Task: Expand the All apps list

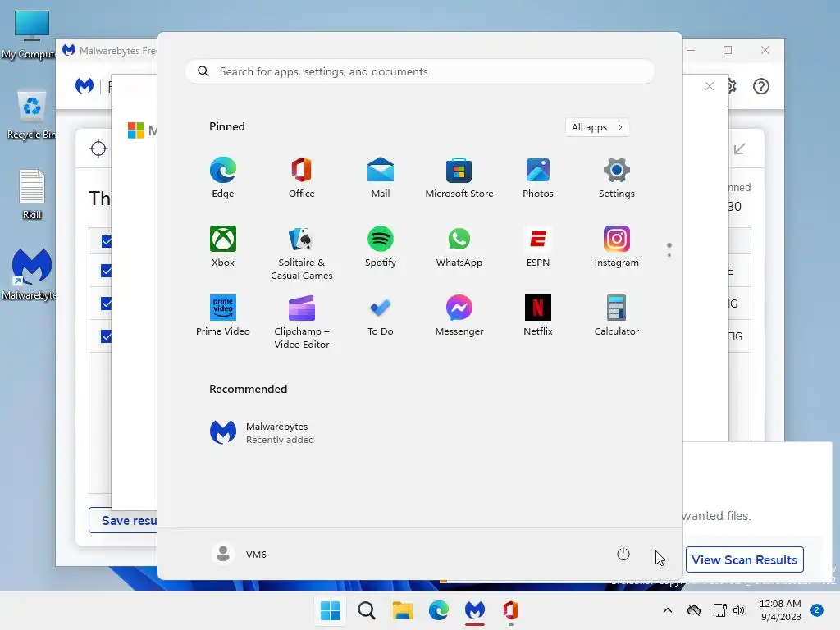Action: point(597,127)
